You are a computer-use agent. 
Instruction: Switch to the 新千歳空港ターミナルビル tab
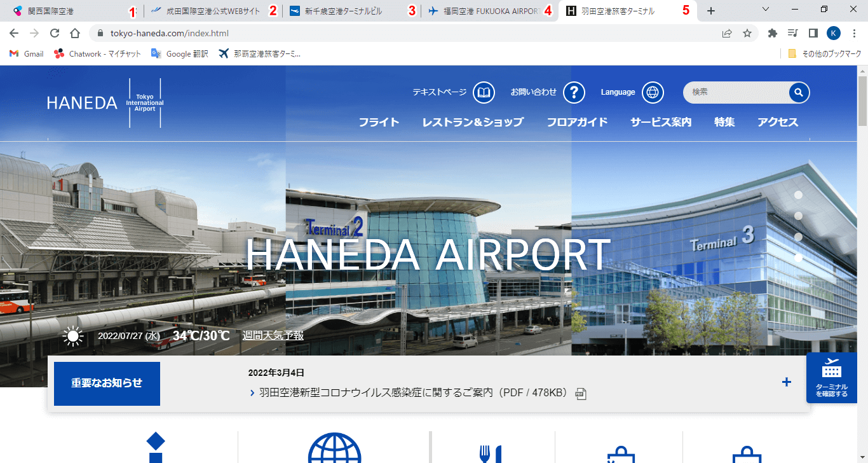[351, 11]
